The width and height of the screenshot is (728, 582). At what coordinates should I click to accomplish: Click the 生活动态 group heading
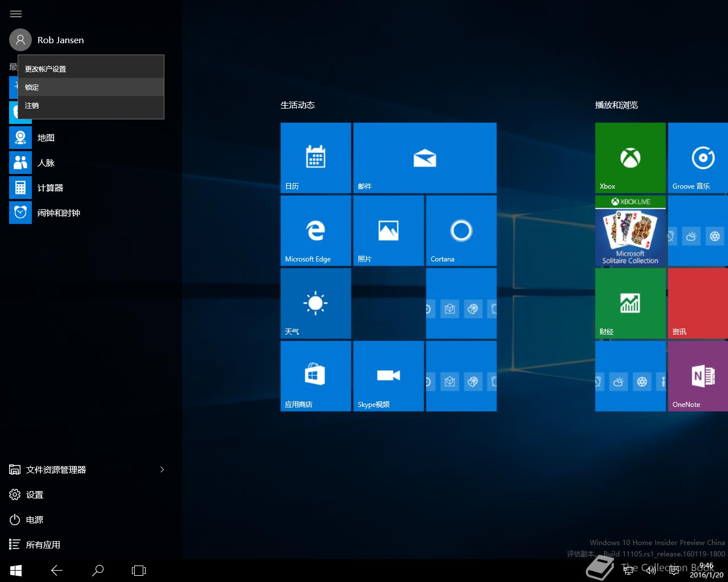click(x=297, y=105)
